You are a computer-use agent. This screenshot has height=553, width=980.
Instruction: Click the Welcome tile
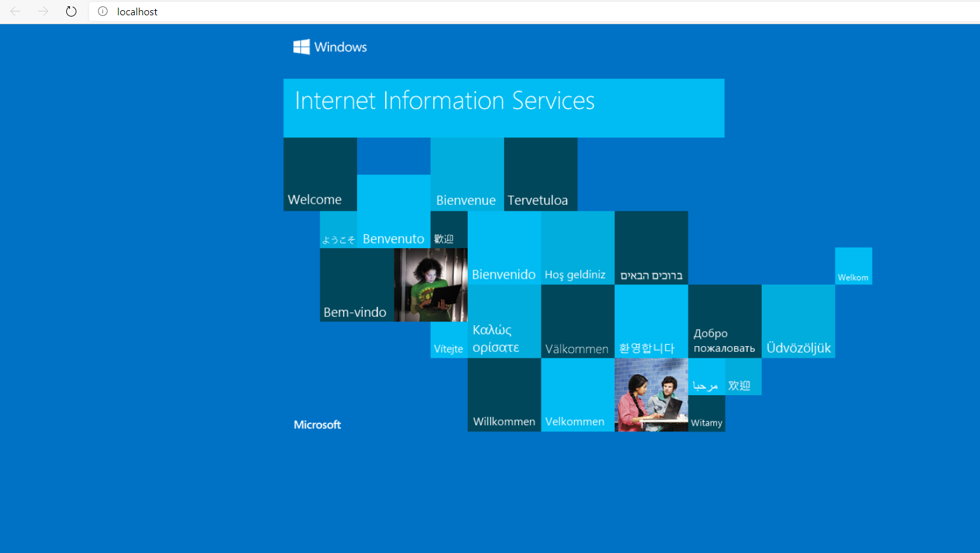coord(320,174)
